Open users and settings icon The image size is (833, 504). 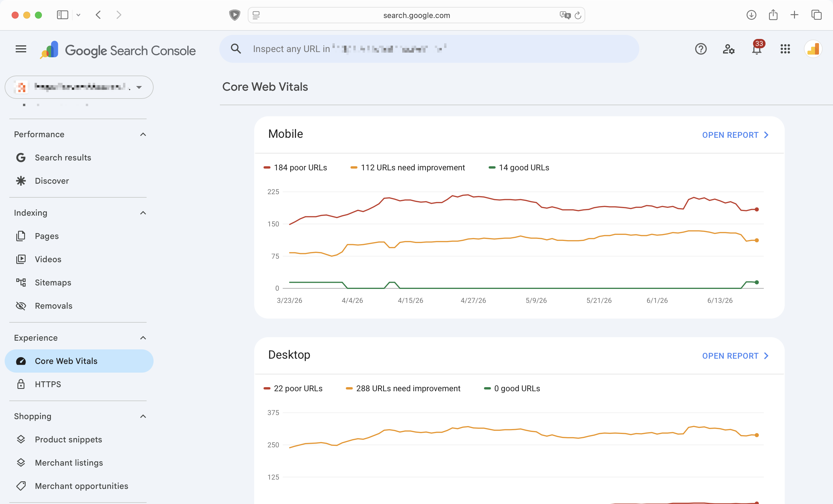point(729,49)
